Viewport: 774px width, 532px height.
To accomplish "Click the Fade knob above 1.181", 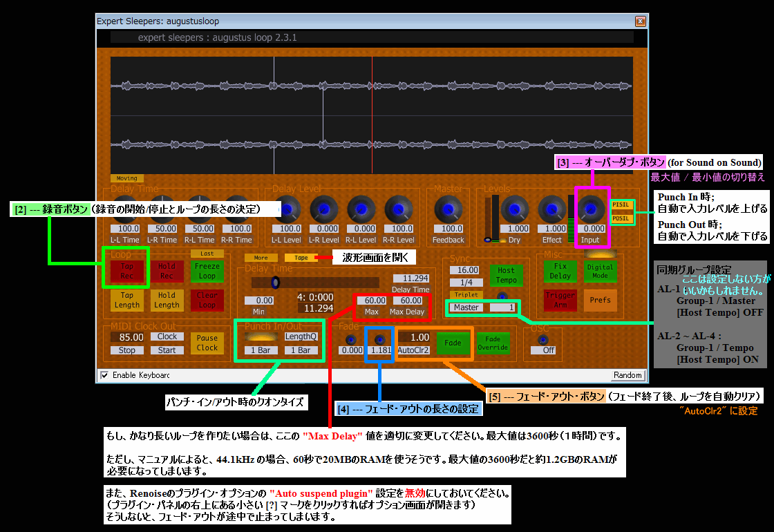I will pos(379,339).
